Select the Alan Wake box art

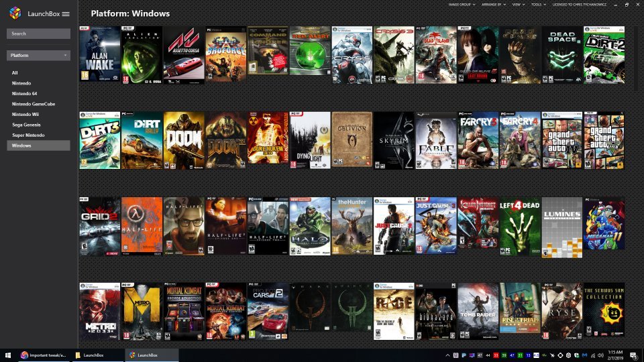tap(100, 54)
